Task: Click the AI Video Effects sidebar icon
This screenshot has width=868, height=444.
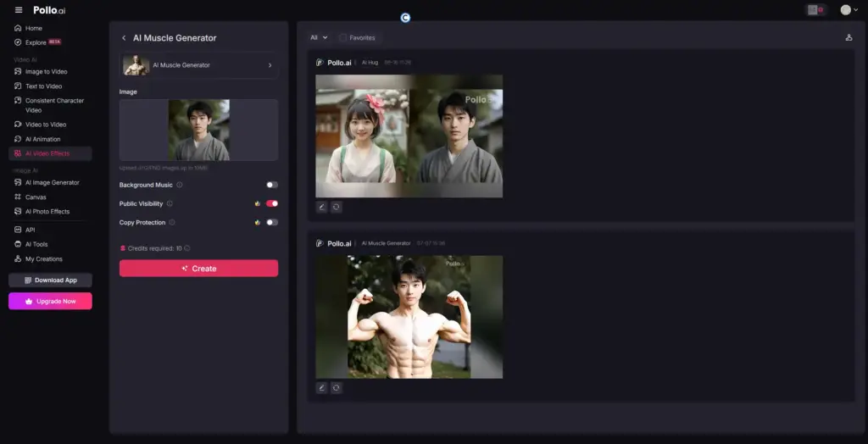Action: (18, 153)
